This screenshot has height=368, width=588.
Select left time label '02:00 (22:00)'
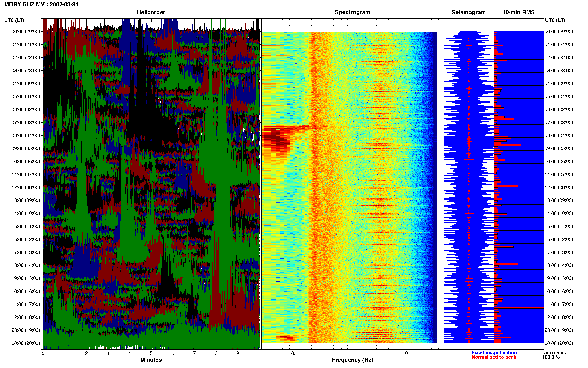tap(26, 57)
